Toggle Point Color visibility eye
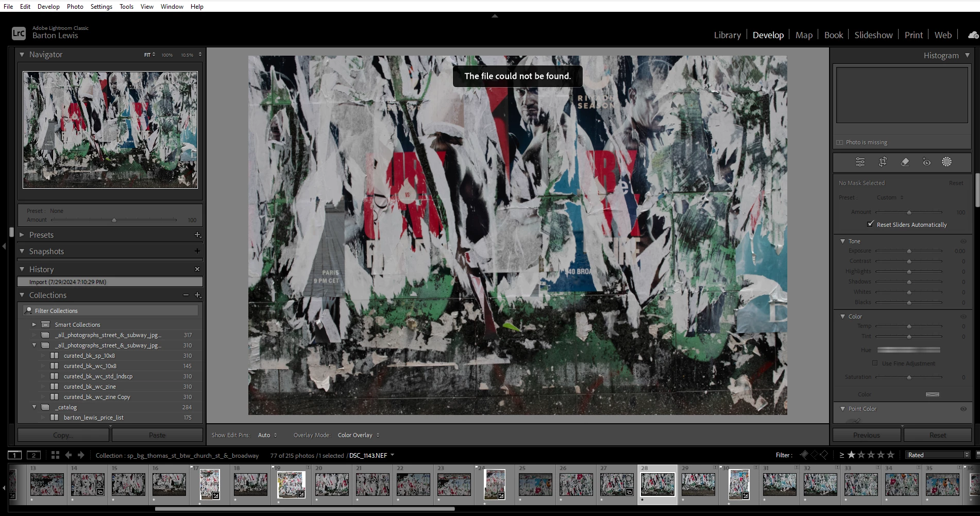 click(x=963, y=409)
